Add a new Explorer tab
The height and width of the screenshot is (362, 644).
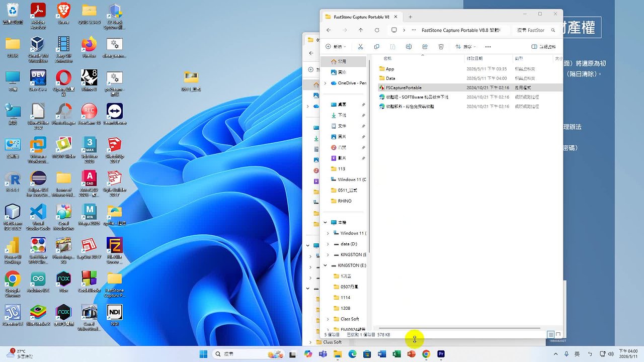[410, 17]
